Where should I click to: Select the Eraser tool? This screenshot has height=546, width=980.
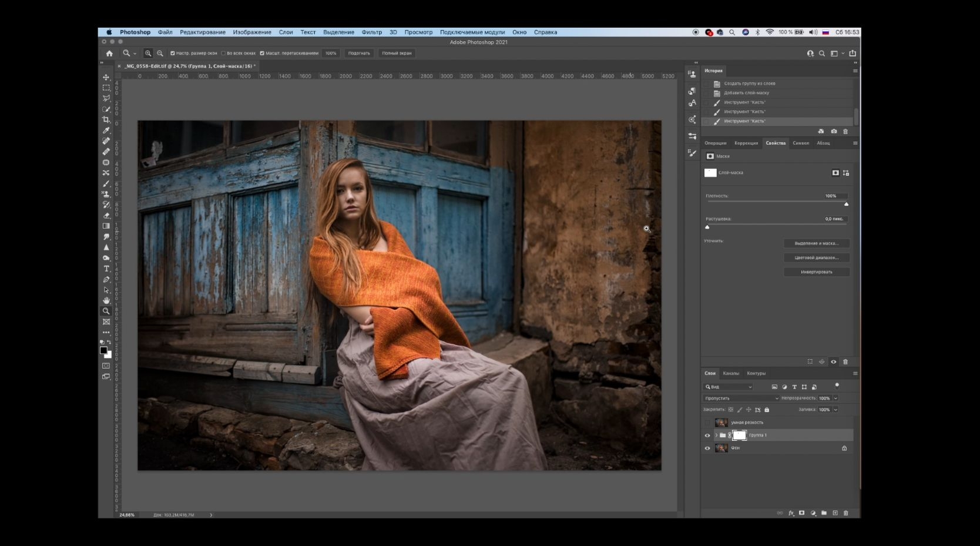pos(106,215)
